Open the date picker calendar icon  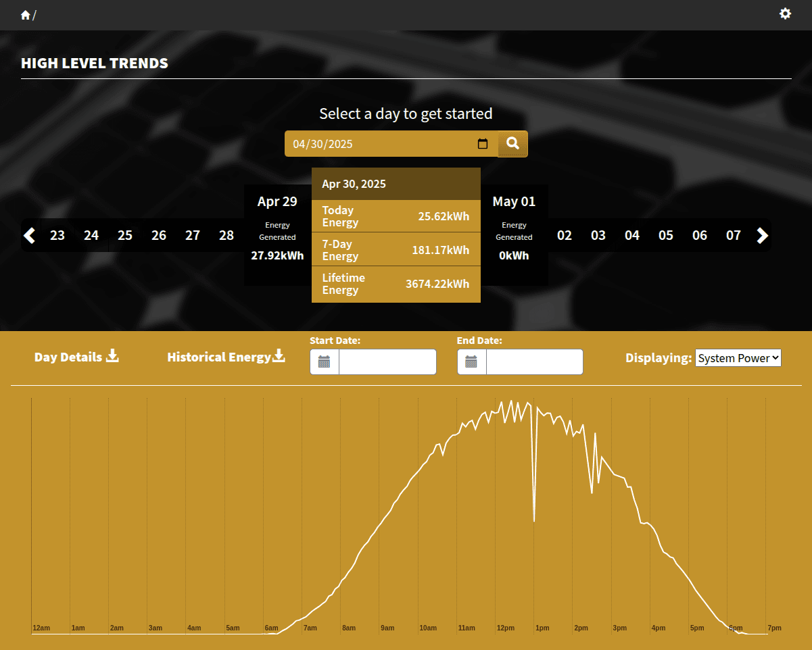point(483,144)
